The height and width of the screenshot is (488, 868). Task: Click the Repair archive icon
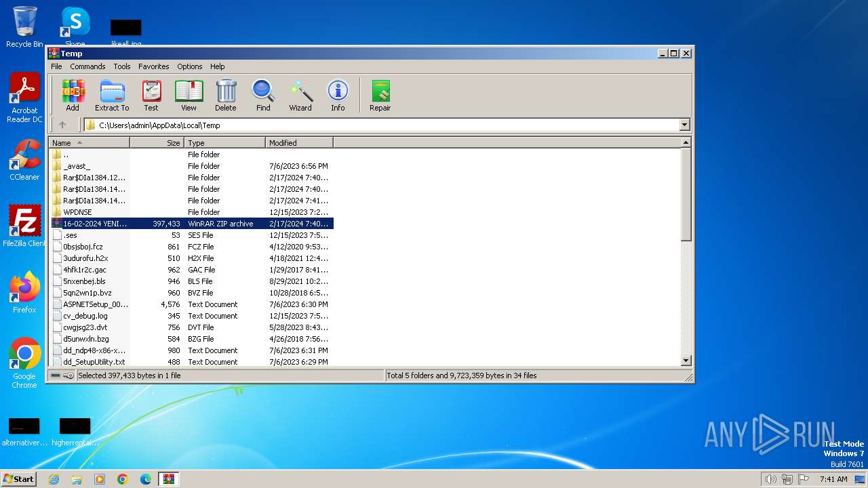(380, 95)
